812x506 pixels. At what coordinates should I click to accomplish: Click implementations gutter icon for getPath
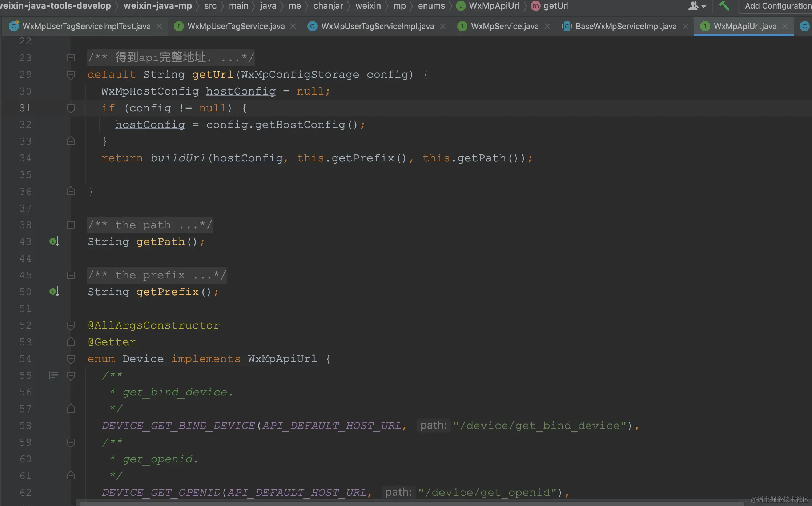pyautogui.click(x=54, y=241)
